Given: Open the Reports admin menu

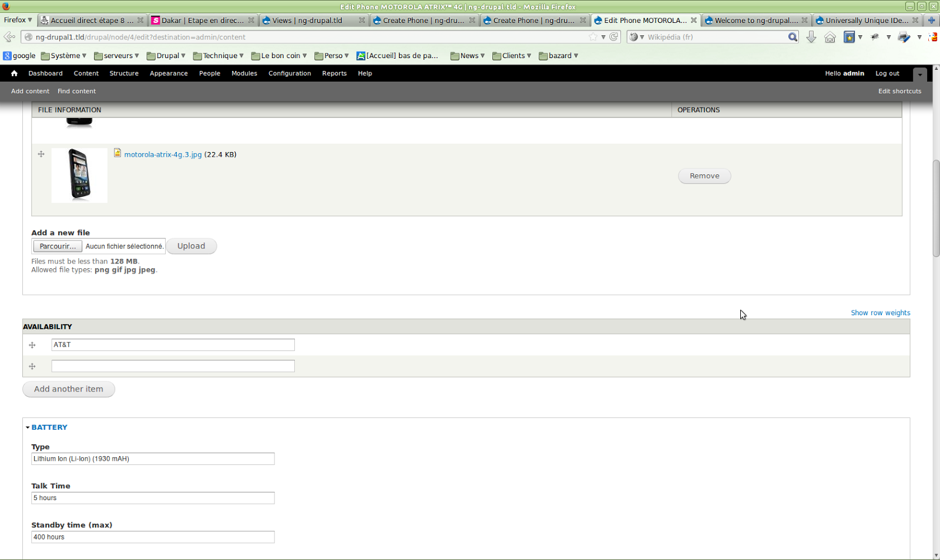Looking at the screenshot, I should click(334, 73).
